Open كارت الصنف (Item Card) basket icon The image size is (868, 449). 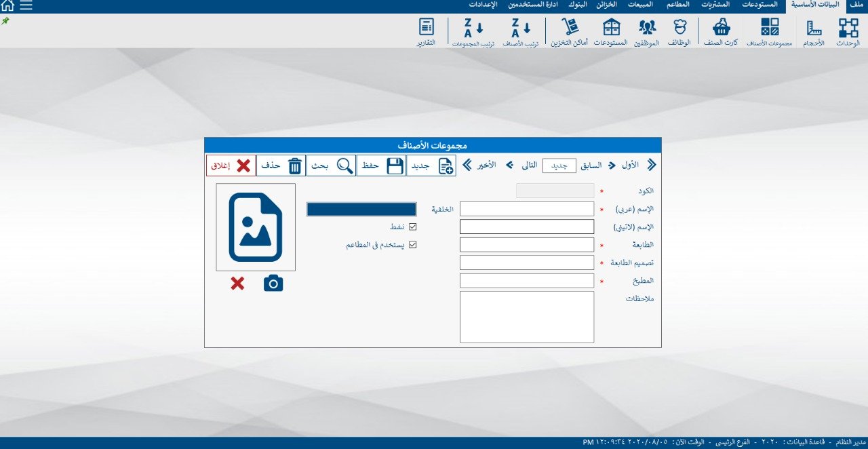[x=722, y=31]
